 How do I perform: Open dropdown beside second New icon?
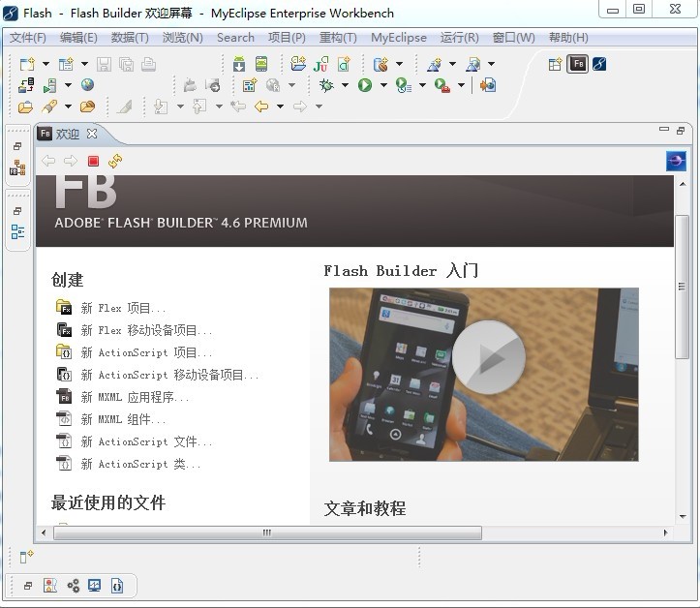point(84,64)
